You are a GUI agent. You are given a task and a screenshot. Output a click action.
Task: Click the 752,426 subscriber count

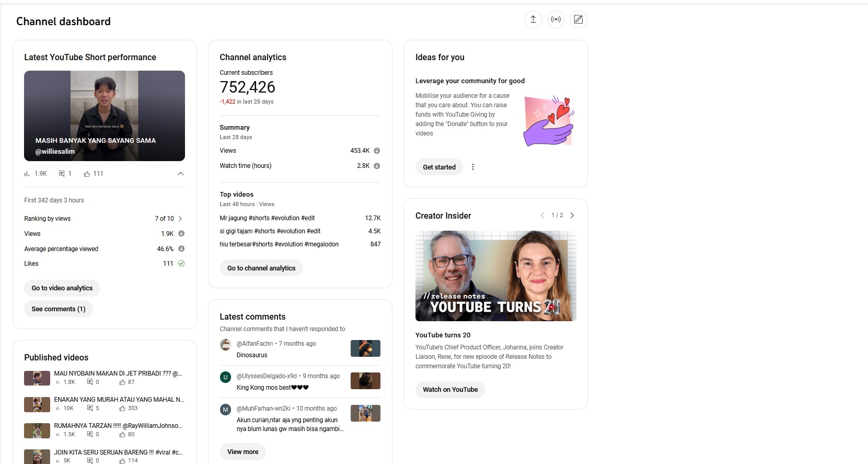click(247, 87)
